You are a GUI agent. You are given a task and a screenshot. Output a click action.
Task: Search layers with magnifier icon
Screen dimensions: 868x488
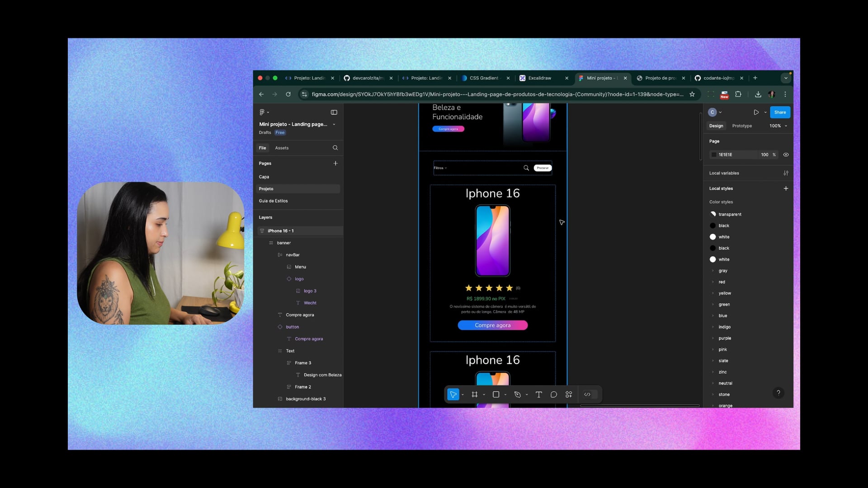click(335, 148)
